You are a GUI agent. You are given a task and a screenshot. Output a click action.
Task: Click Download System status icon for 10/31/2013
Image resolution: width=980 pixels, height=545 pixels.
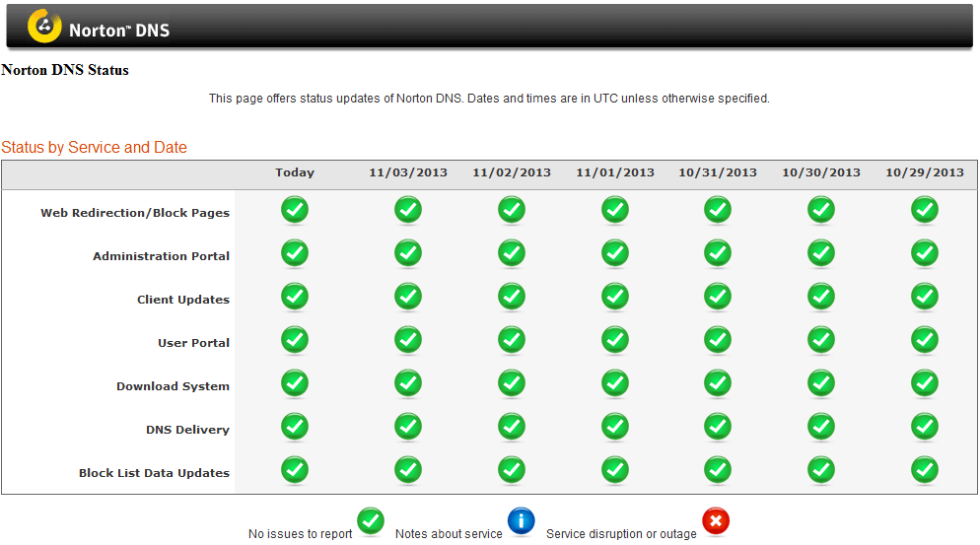(x=718, y=384)
